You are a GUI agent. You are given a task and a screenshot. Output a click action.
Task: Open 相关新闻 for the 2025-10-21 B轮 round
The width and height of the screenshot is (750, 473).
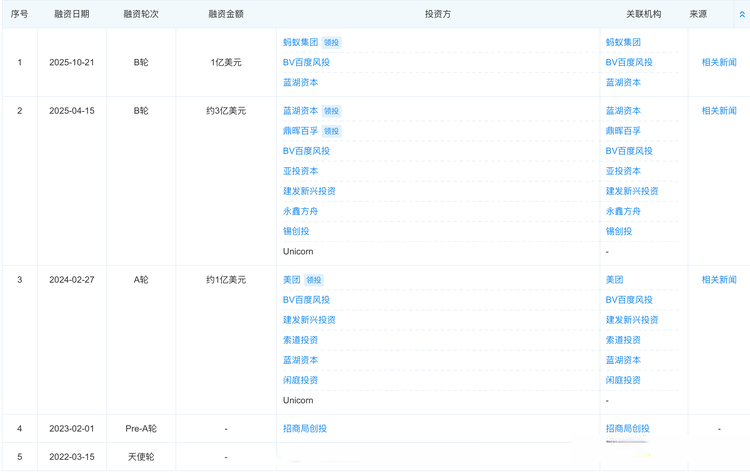pos(718,62)
